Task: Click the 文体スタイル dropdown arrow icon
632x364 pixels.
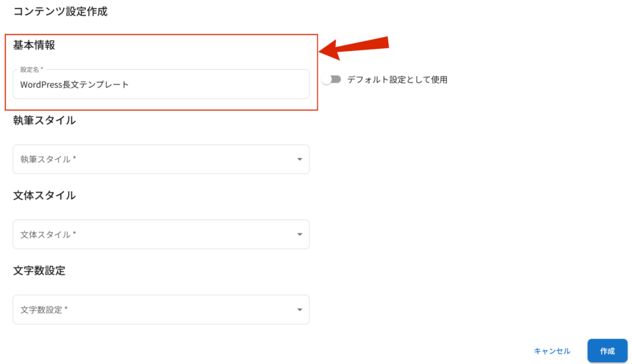Action: point(299,234)
